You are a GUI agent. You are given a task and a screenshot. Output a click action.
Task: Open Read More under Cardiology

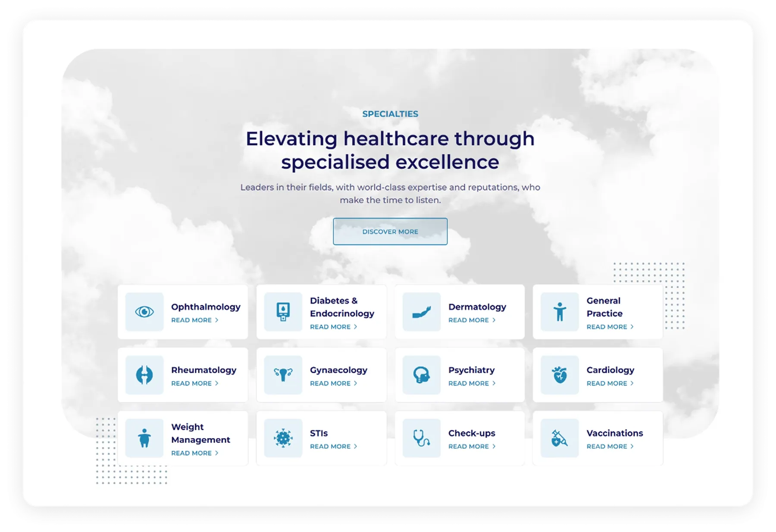click(x=610, y=383)
